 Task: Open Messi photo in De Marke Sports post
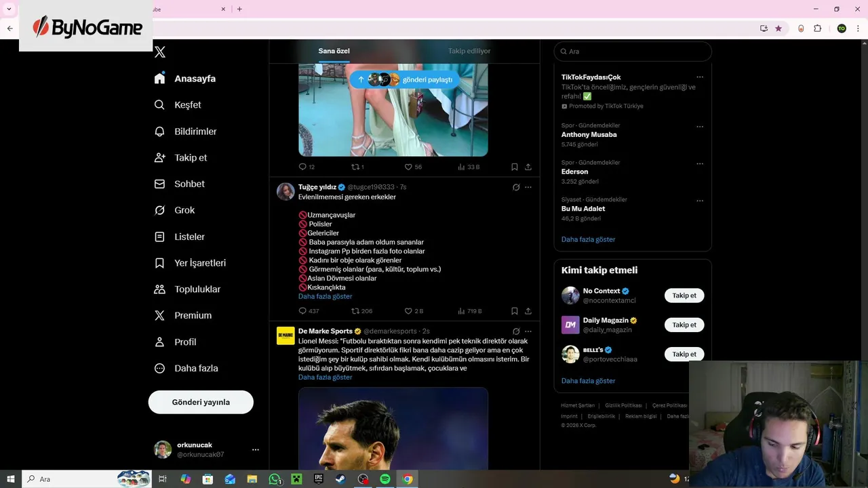tap(393, 428)
